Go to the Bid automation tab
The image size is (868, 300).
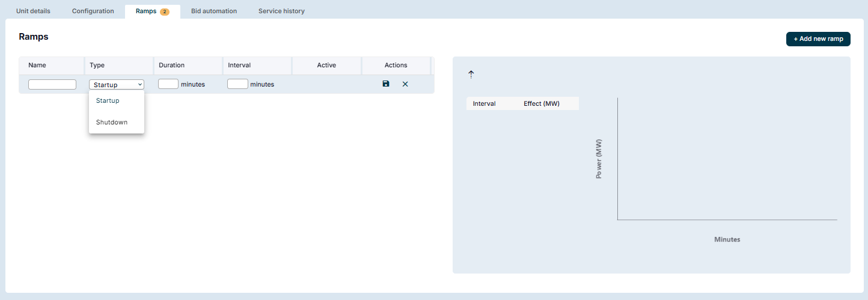214,11
